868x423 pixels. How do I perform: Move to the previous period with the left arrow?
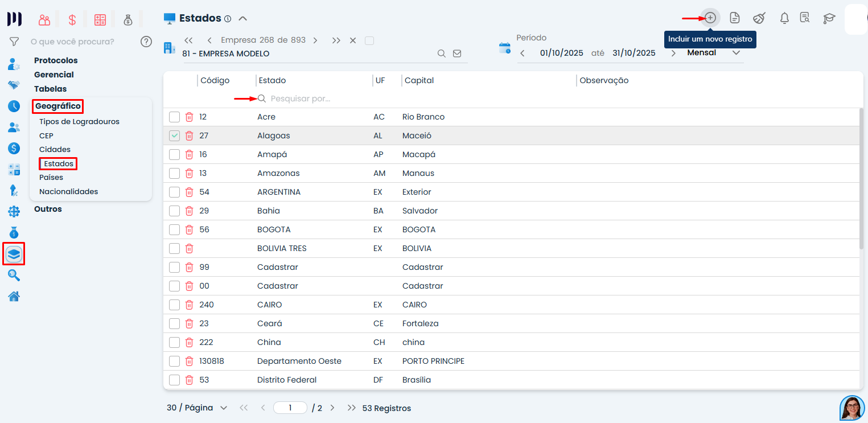pyautogui.click(x=523, y=54)
